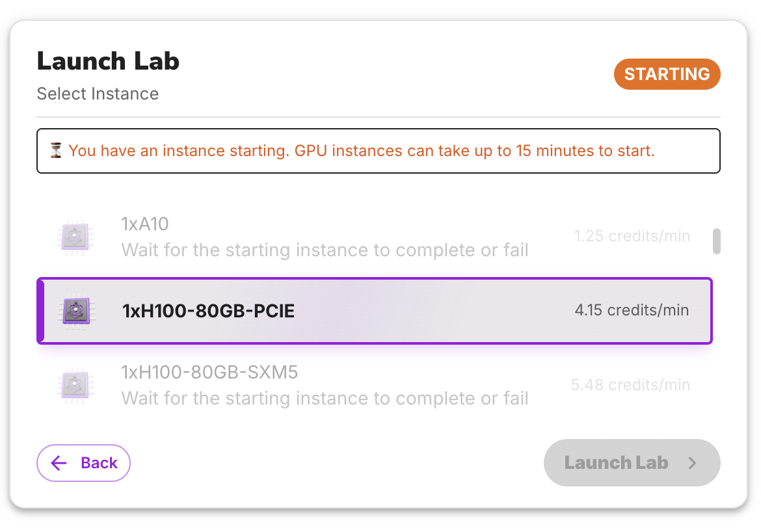Image resolution: width=761 pixels, height=532 pixels.
Task: Click the wait message under 1xA10
Action: tap(325, 250)
